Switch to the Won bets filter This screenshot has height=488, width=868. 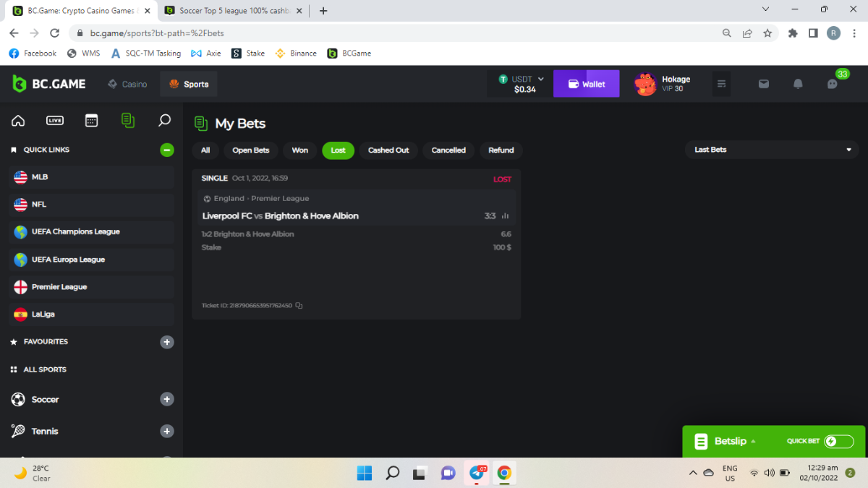pyautogui.click(x=299, y=150)
